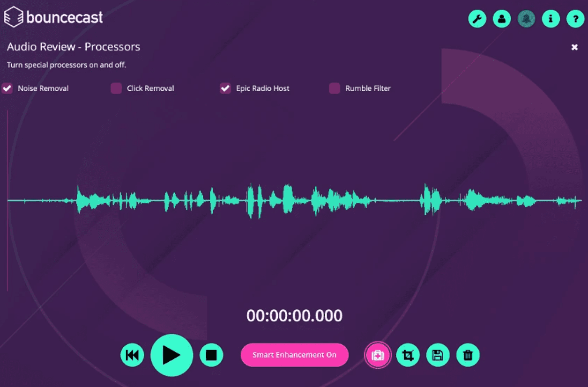Enable the Rumble Filter checkbox
Viewport: 588px width, 387px height.
pyautogui.click(x=335, y=88)
